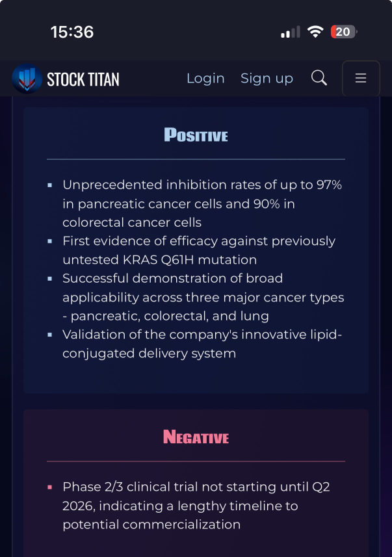Open the Sign up link
Screen dimensions: 392x557
(x=267, y=79)
